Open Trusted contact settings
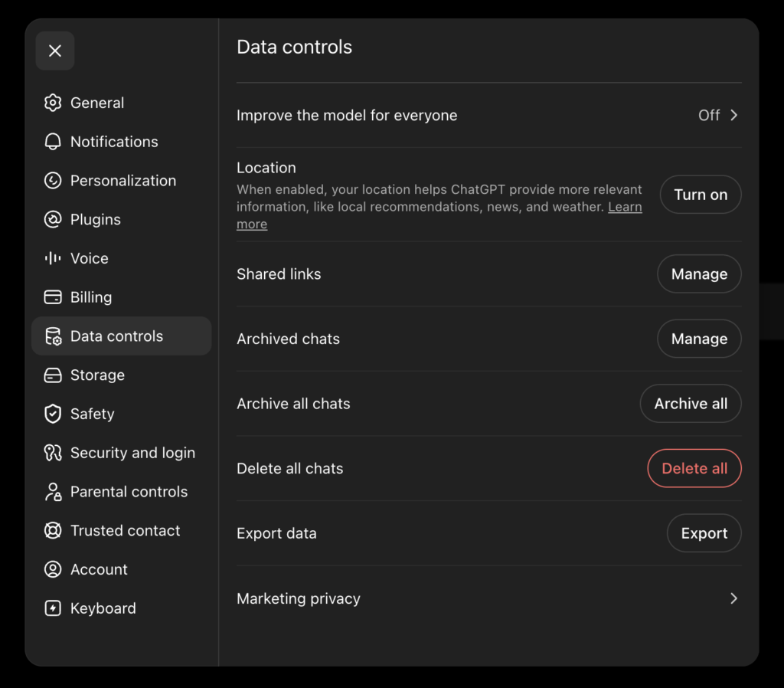 122,530
